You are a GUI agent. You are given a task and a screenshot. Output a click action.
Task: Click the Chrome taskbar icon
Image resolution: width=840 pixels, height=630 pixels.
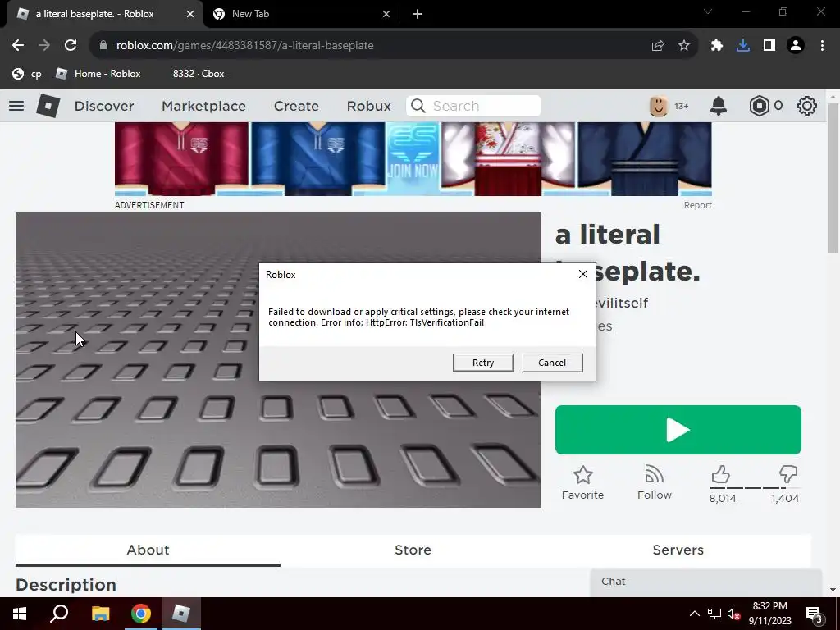coord(141,614)
